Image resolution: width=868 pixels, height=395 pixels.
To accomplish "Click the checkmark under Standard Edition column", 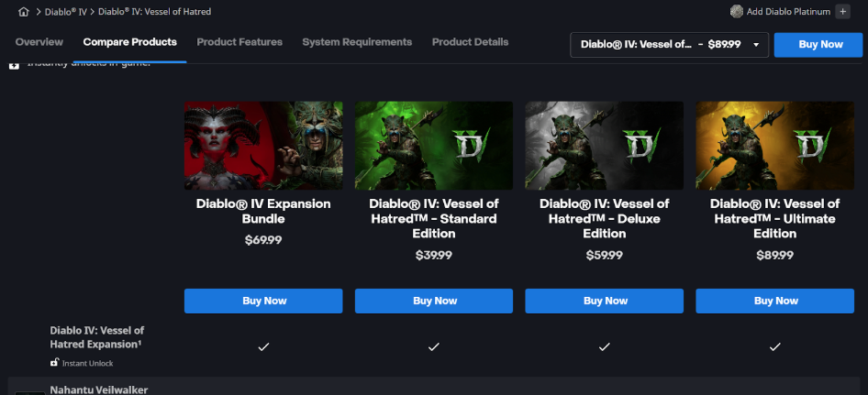I will [x=434, y=346].
